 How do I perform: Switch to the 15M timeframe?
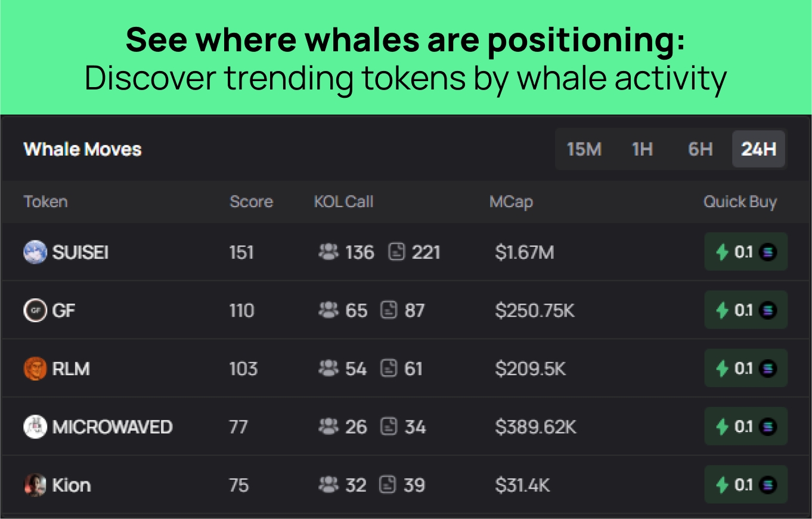(584, 149)
